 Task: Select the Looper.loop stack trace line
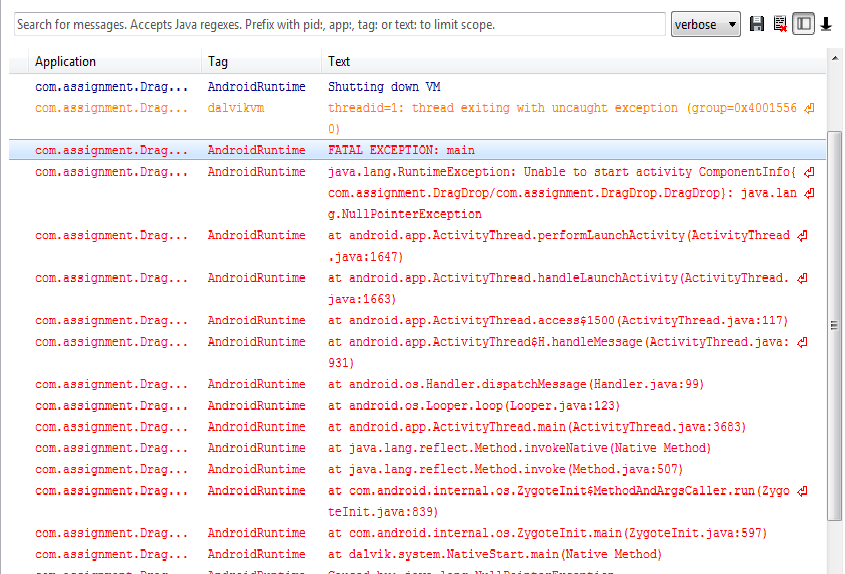click(x=417, y=405)
